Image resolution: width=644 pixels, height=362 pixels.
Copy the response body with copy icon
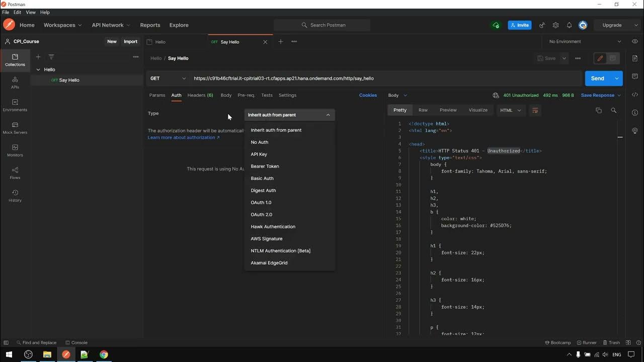[598, 110]
